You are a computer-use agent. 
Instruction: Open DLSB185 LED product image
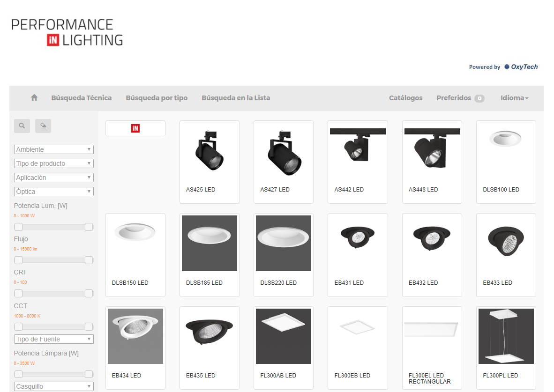tap(209, 244)
